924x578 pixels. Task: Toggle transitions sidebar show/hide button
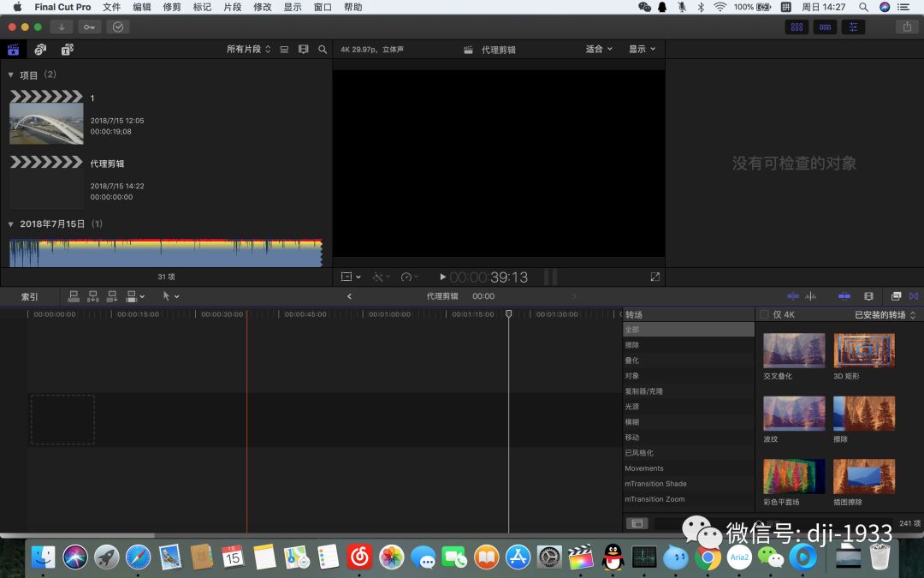[637, 523]
